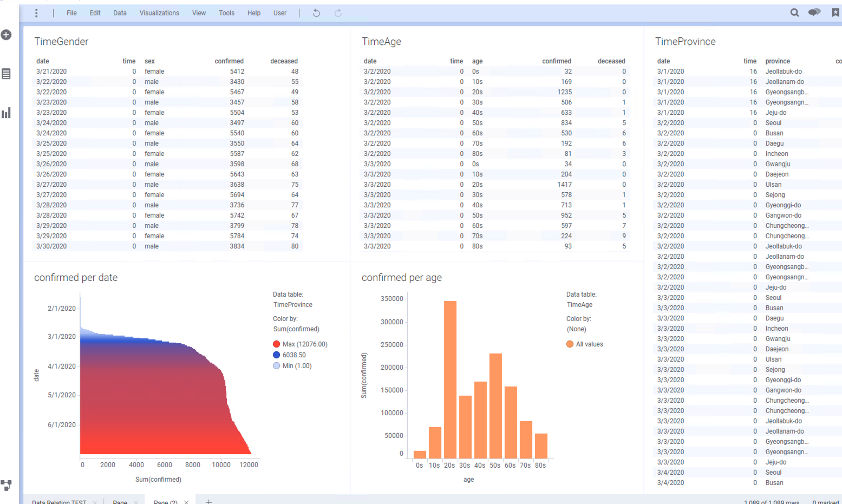Sort TimeAge table by confirmed column header
The image size is (842, 504).
pyautogui.click(x=556, y=61)
